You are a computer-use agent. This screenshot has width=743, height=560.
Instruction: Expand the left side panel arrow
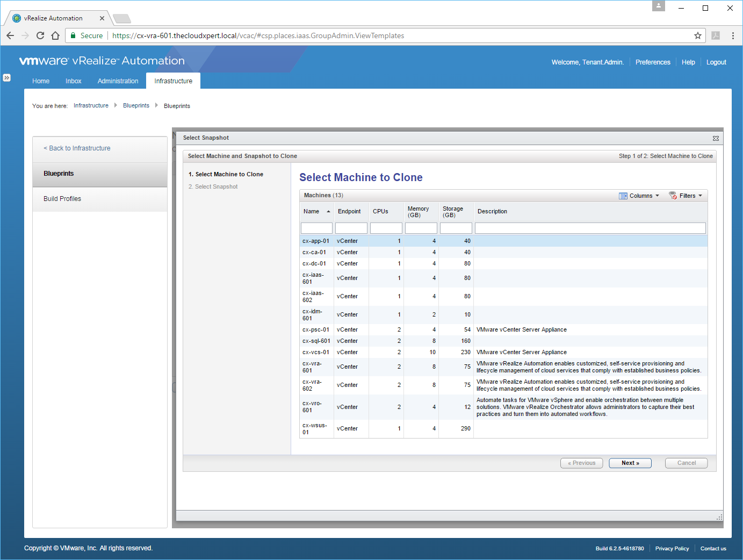click(6, 77)
